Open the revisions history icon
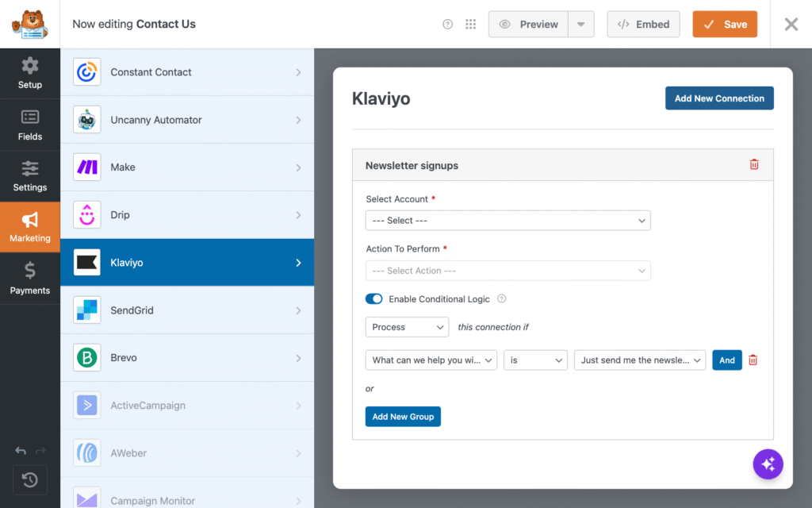The image size is (812, 508). pyautogui.click(x=30, y=480)
